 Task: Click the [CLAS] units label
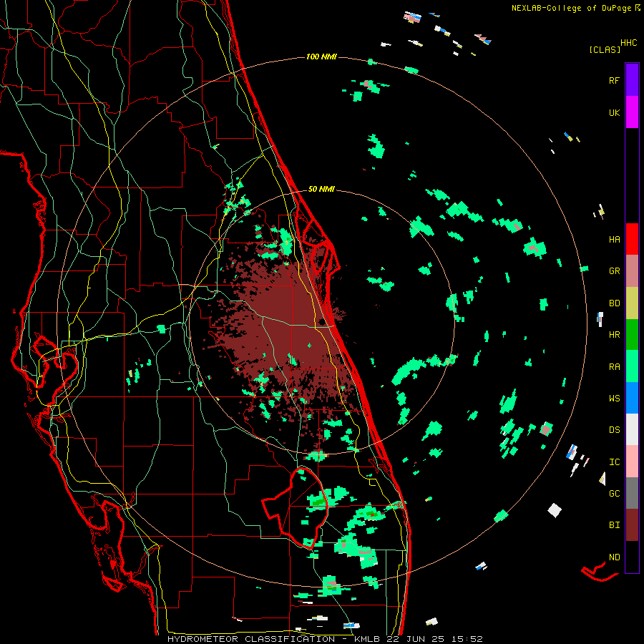click(x=605, y=49)
